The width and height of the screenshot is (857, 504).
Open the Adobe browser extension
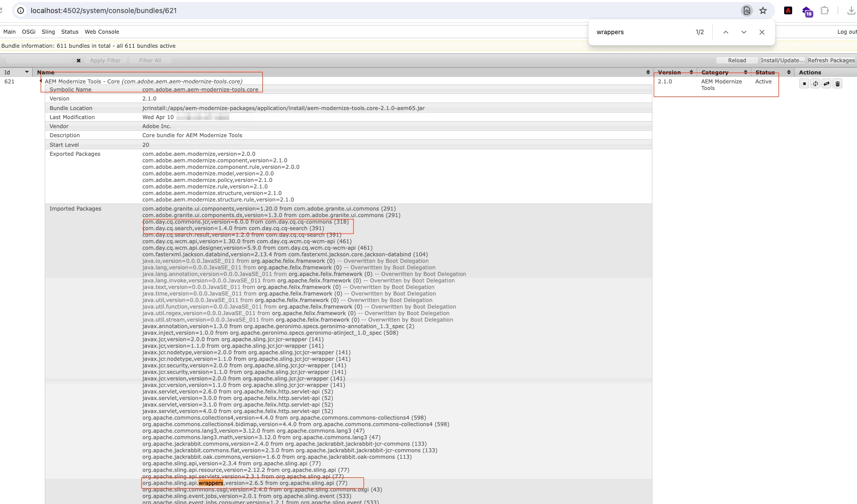pos(788,11)
